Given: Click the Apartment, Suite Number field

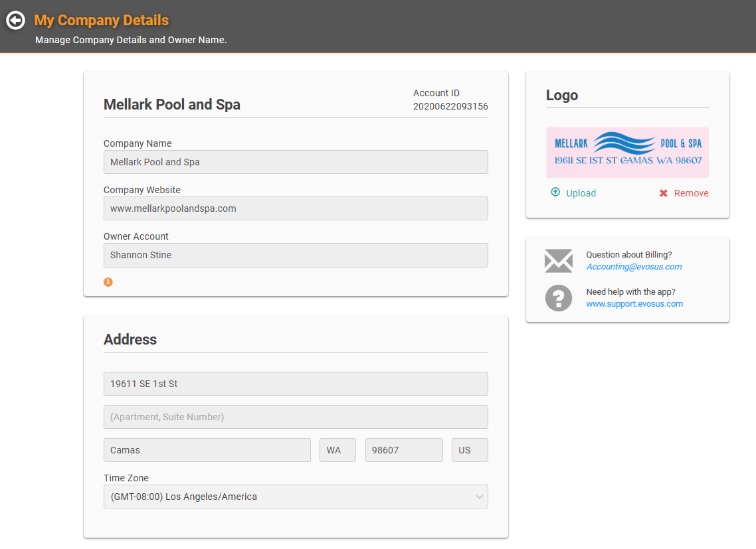Looking at the screenshot, I should (295, 417).
